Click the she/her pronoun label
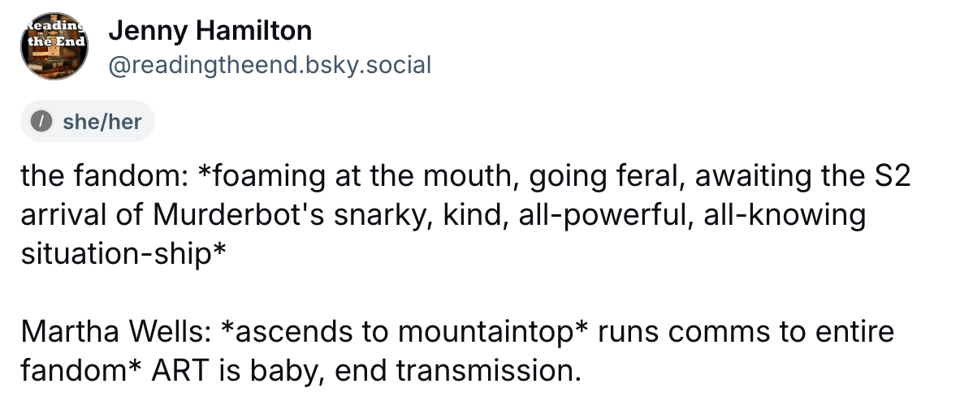960x401 pixels. click(x=101, y=122)
